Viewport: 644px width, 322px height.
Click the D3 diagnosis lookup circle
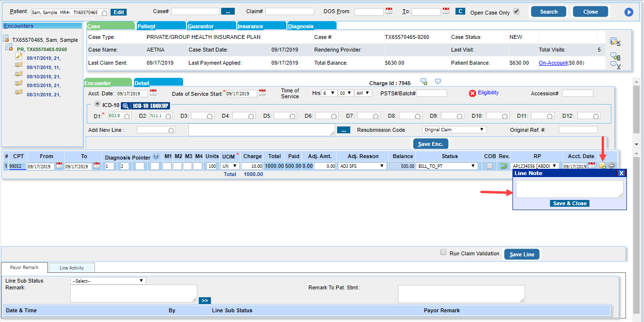(210, 116)
